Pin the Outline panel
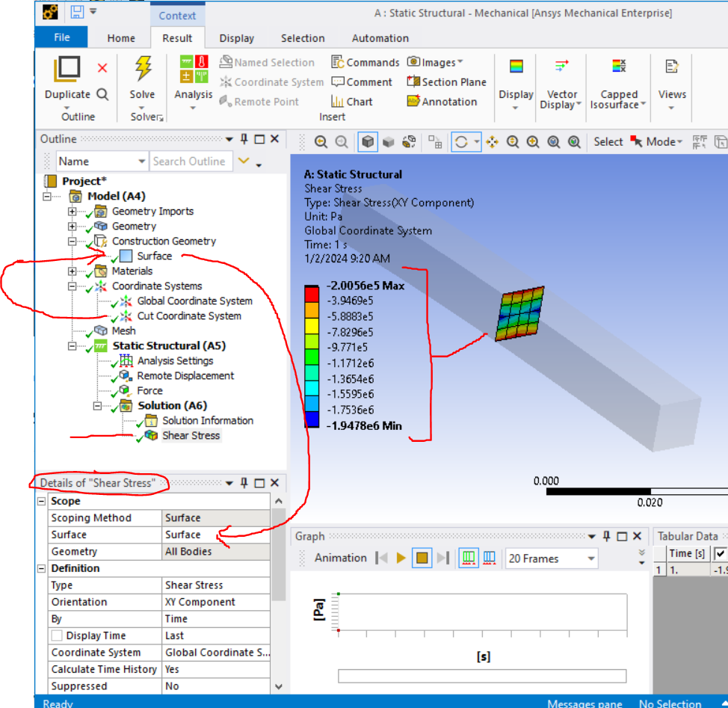728x708 pixels. click(244, 139)
